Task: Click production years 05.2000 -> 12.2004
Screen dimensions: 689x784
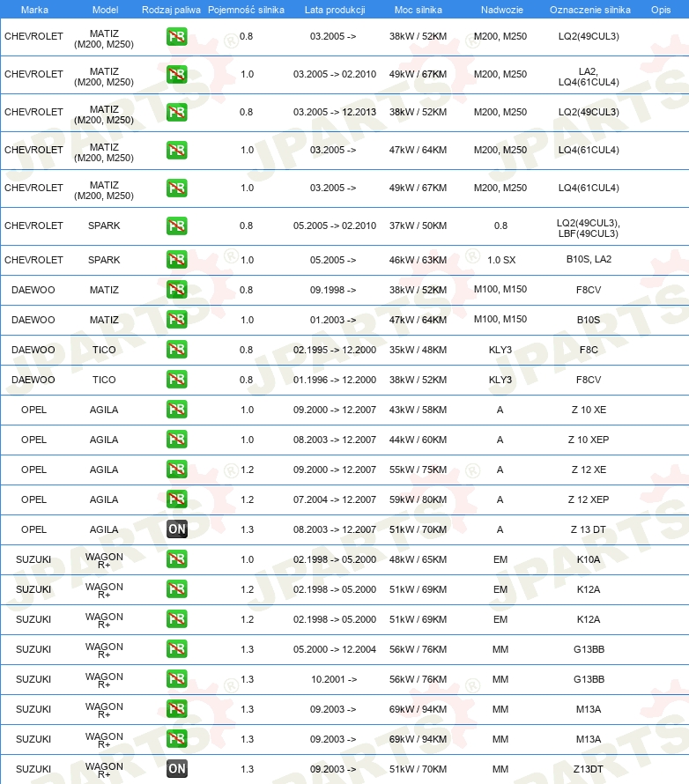Action: click(x=335, y=649)
